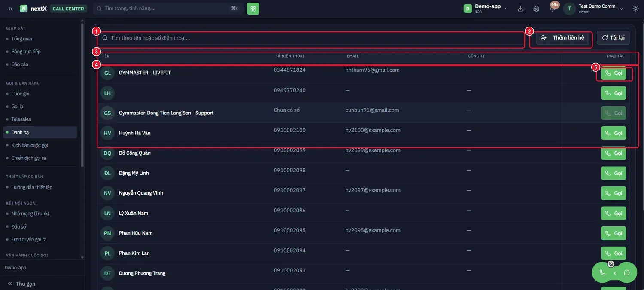Reload list with Tải lại button

pos(613,38)
